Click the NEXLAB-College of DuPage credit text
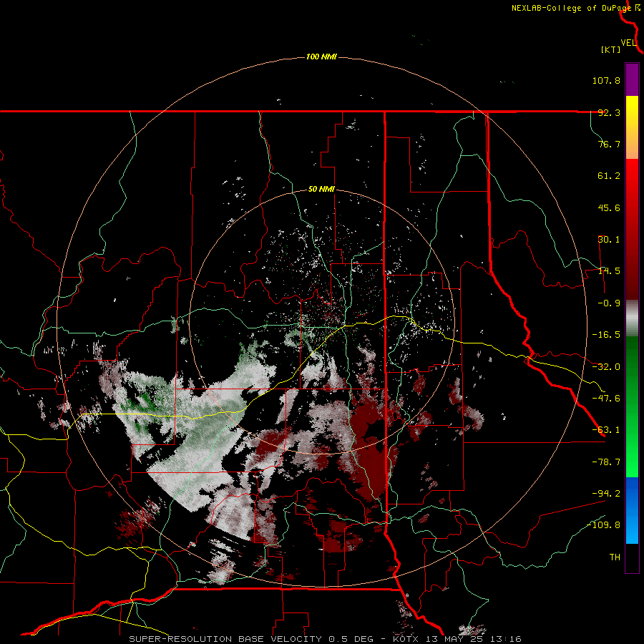This screenshot has width=644, height=644. pyautogui.click(x=571, y=8)
